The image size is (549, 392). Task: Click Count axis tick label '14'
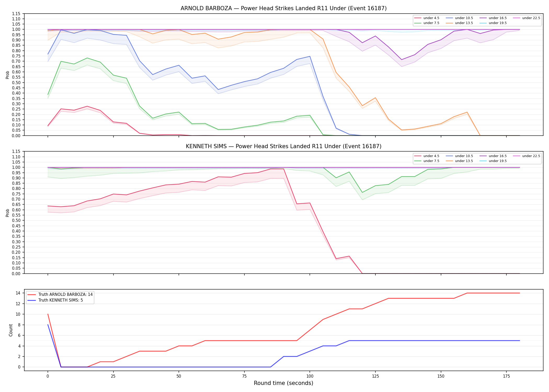18,293
